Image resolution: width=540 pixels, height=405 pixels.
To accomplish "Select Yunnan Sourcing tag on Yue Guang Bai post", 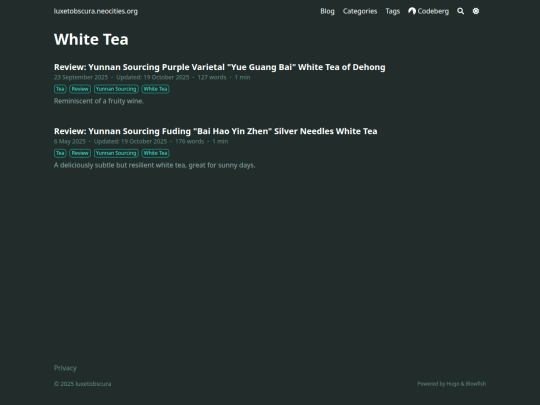I will 116,89.
